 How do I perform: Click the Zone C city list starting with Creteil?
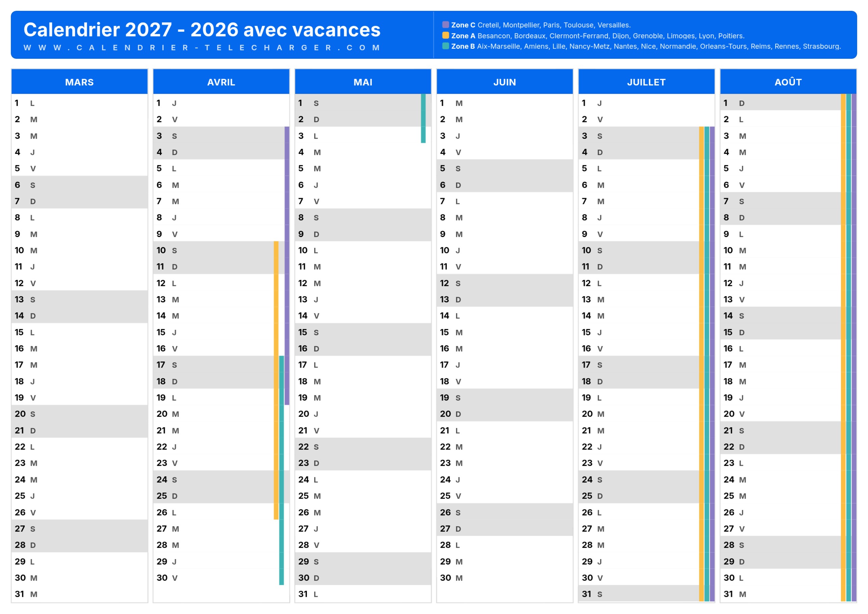554,25
